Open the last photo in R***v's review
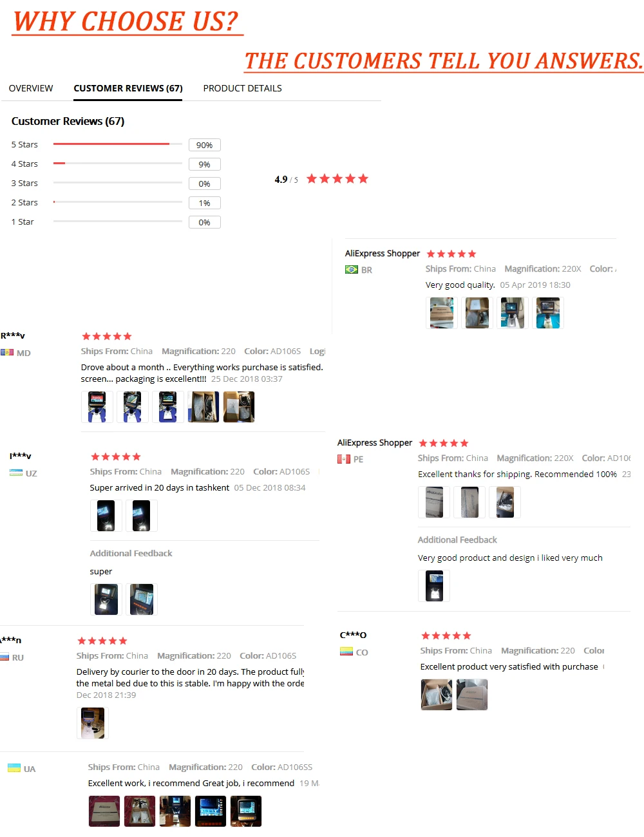This screenshot has height=837, width=644. click(x=239, y=407)
